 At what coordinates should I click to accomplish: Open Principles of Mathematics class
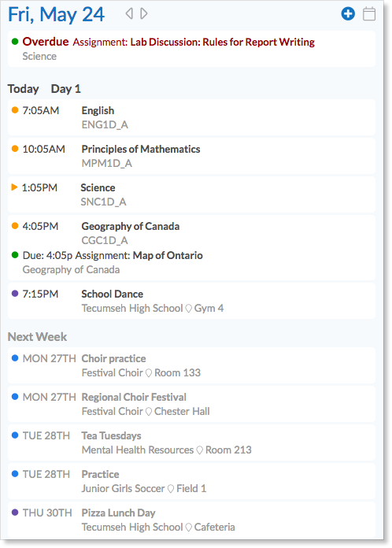(x=191, y=156)
